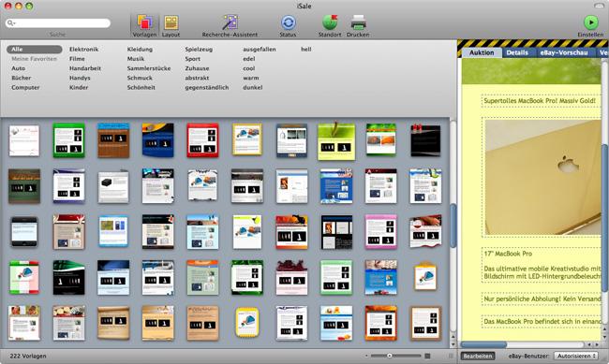This screenshot has width=609, height=364.
Task: Open the Autorisieren eBay-Benutzer dropdown
Action: 575,356
